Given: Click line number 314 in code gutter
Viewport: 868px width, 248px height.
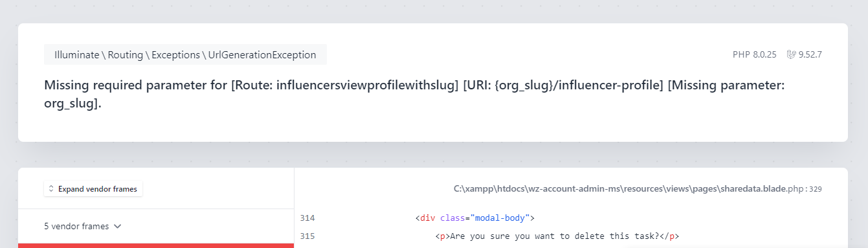Looking at the screenshot, I should [x=307, y=218].
